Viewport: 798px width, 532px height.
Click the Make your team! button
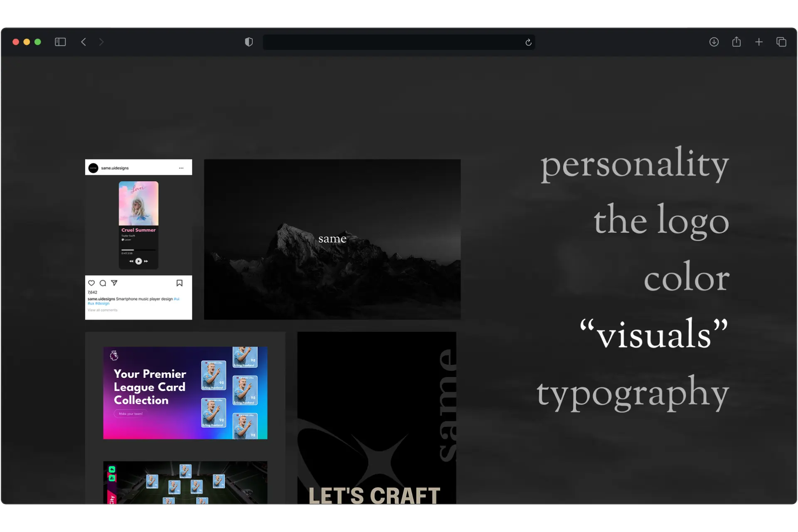(x=131, y=414)
